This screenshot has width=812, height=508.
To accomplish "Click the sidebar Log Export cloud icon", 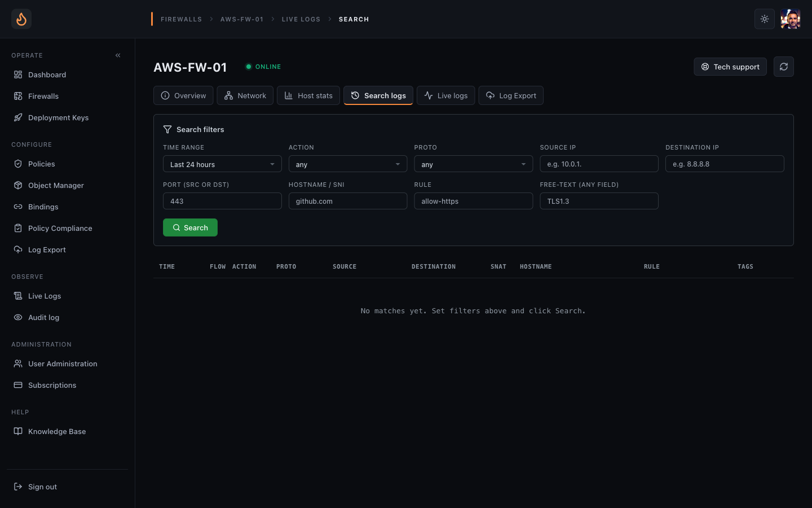I will pos(18,249).
